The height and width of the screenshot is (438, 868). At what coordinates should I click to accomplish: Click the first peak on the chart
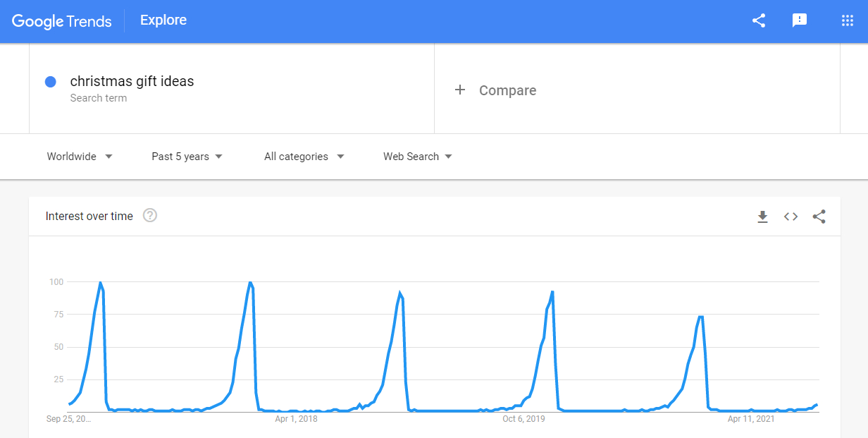click(100, 283)
